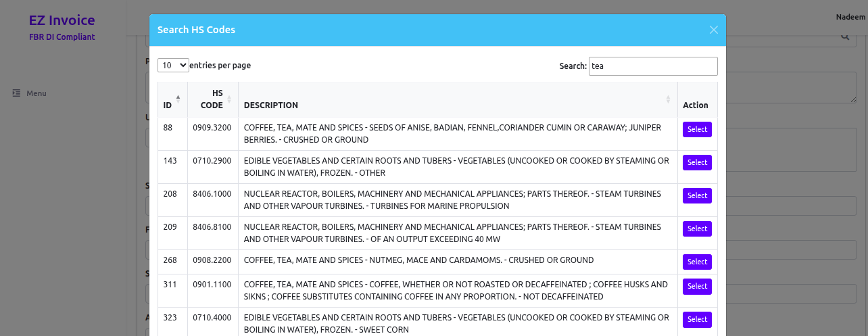Screen dimensions: 868x336
Task: Sort table by HS CODE column
Action: click(213, 100)
